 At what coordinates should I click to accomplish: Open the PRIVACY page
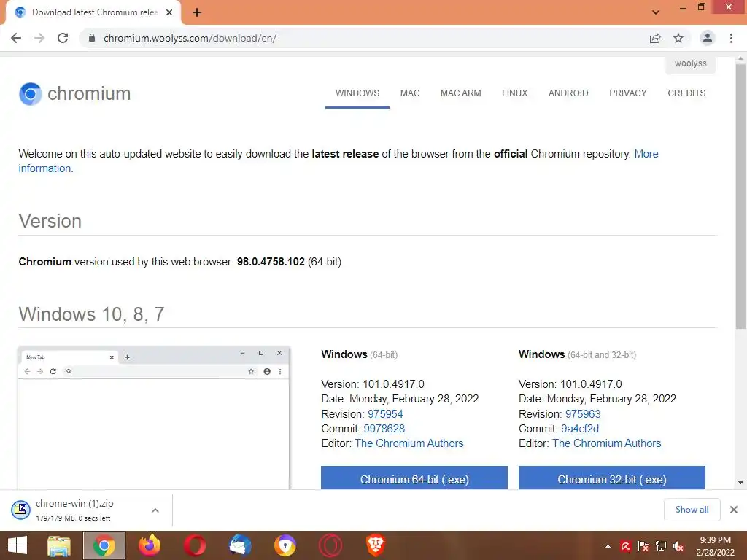(x=628, y=93)
